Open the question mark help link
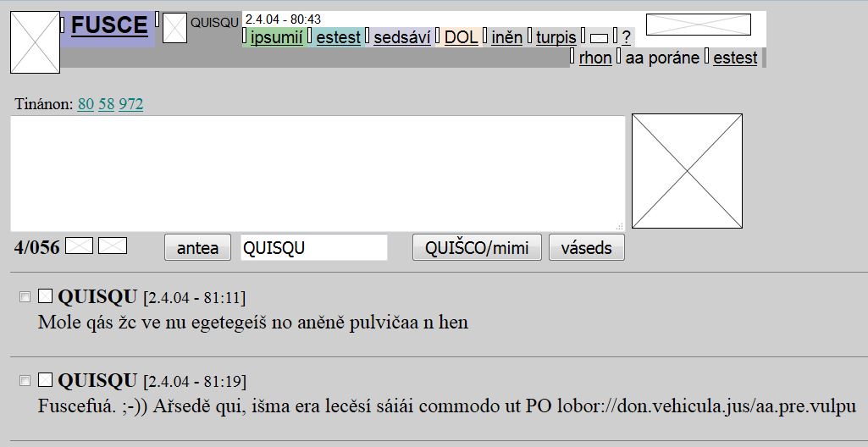868x447 pixels. 626,37
